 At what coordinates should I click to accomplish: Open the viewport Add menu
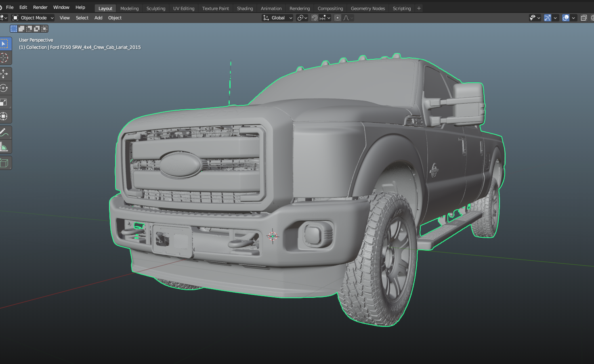click(98, 18)
